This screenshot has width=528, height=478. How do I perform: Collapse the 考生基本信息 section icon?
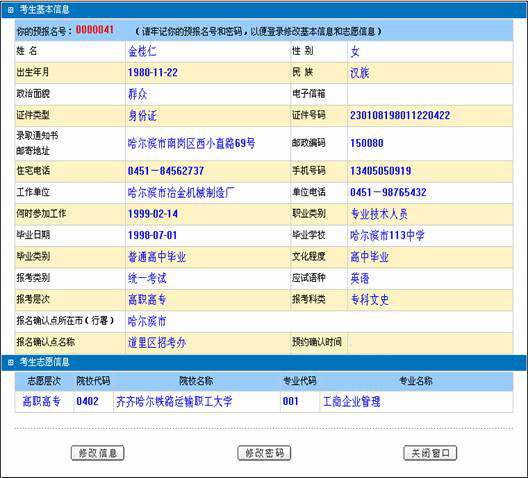pos(10,10)
